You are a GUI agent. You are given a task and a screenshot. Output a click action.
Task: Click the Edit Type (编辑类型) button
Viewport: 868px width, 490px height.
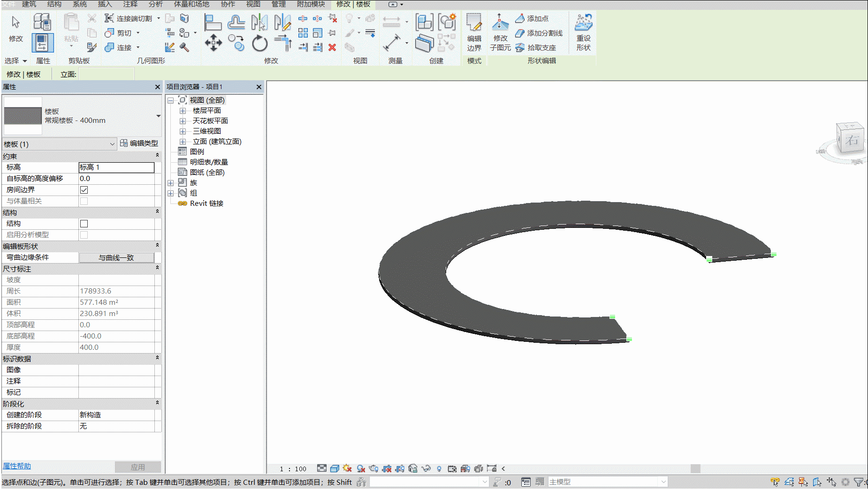tap(139, 143)
